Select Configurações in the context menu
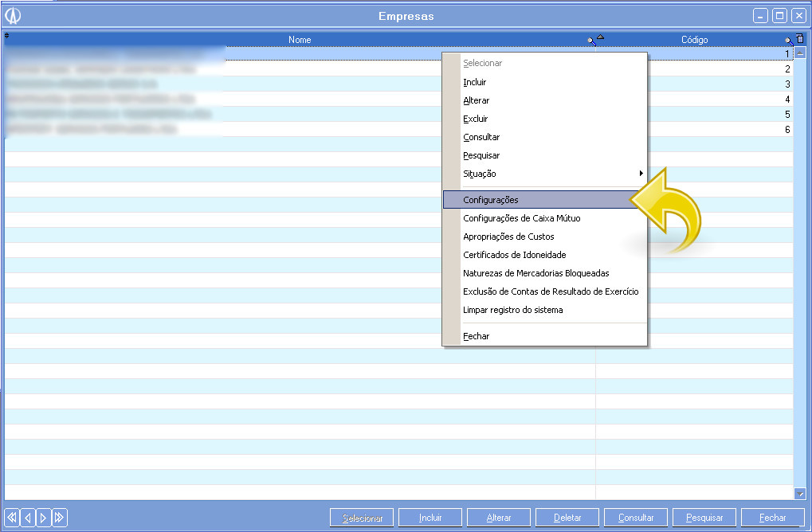The width and height of the screenshot is (812, 532). click(490, 200)
